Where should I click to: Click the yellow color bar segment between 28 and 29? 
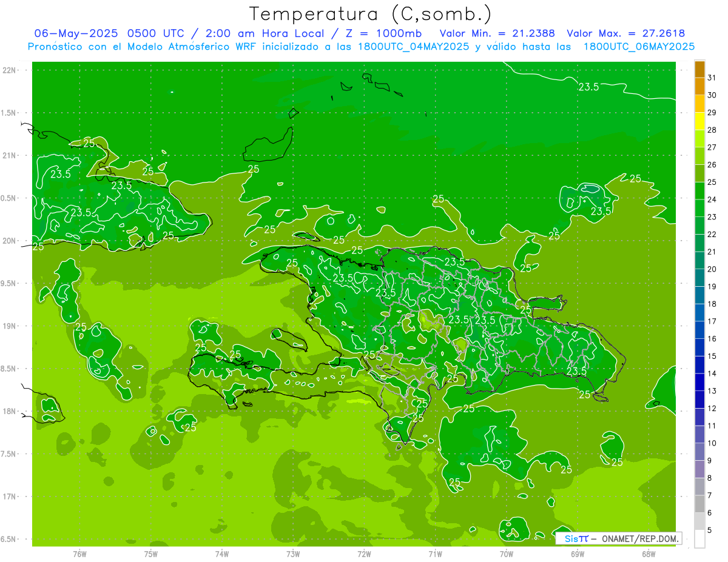699,121
